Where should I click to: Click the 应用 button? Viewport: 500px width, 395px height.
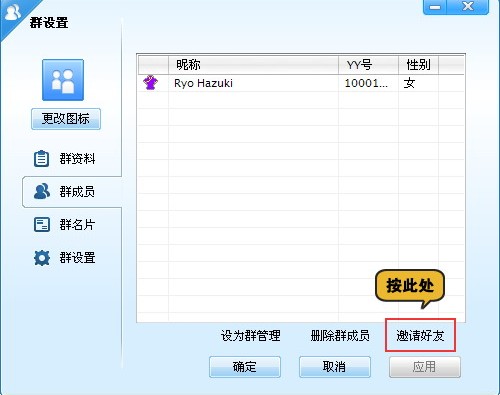click(425, 367)
